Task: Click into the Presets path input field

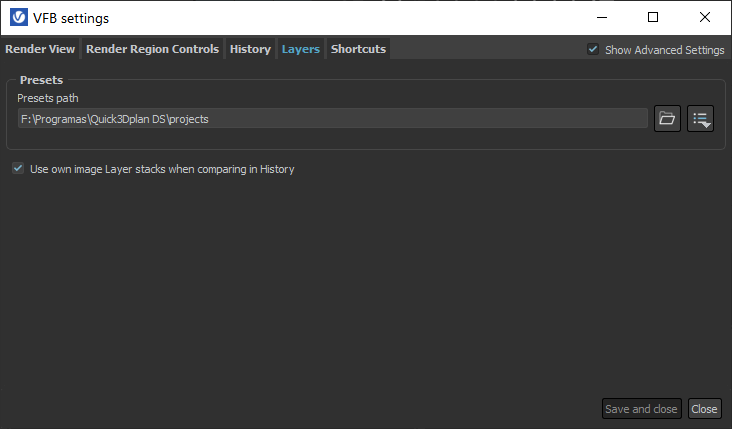Action: click(x=332, y=119)
